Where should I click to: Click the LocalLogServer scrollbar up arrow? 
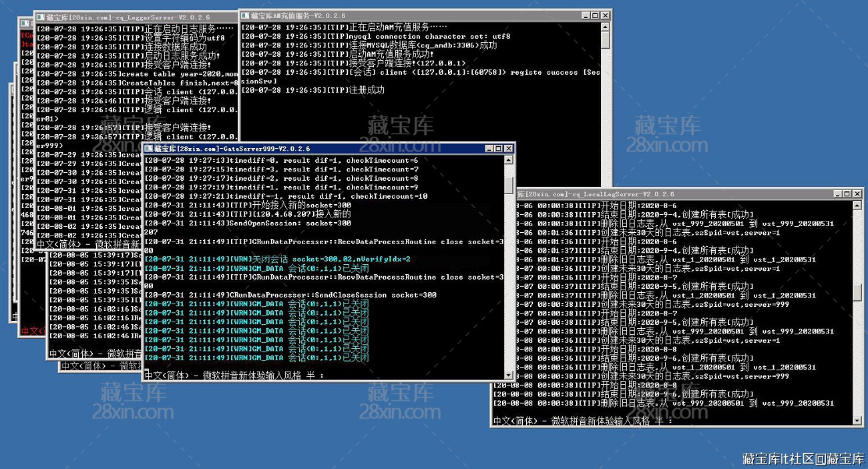pos(857,205)
